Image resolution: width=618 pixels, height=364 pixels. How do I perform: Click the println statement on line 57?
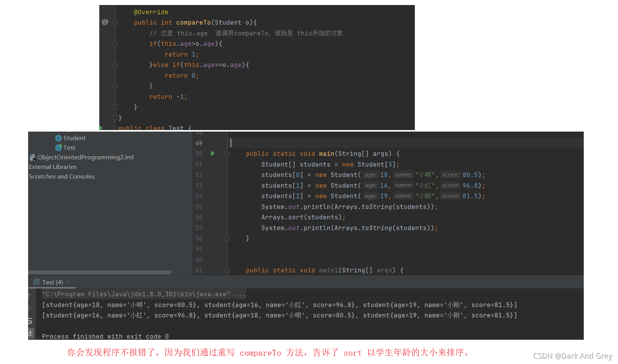coord(349,228)
